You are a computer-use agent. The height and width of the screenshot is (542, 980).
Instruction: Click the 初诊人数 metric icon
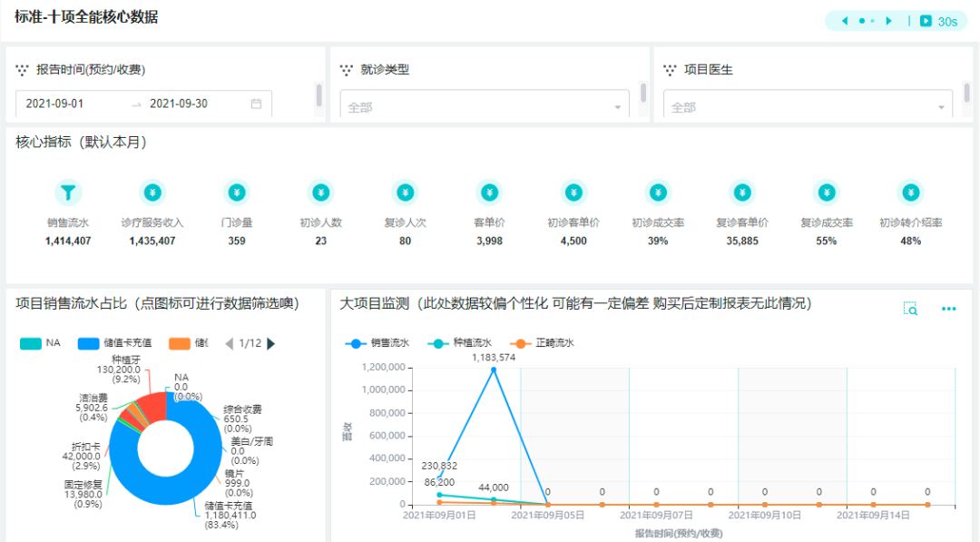coord(320,192)
